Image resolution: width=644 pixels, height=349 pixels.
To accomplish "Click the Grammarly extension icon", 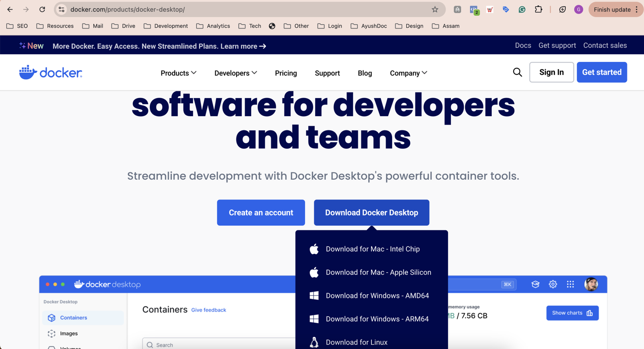I will pyautogui.click(x=522, y=9).
